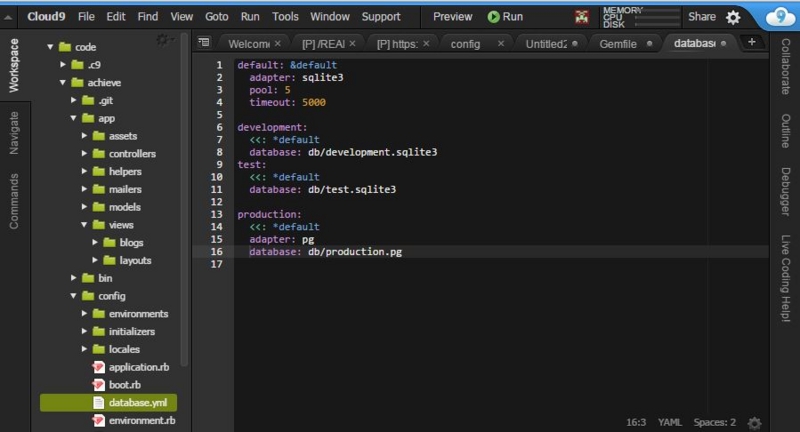Open the Navigate side panel
Image resolution: width=800 pixels, height=432 pixels.
(x=14, y=133)
